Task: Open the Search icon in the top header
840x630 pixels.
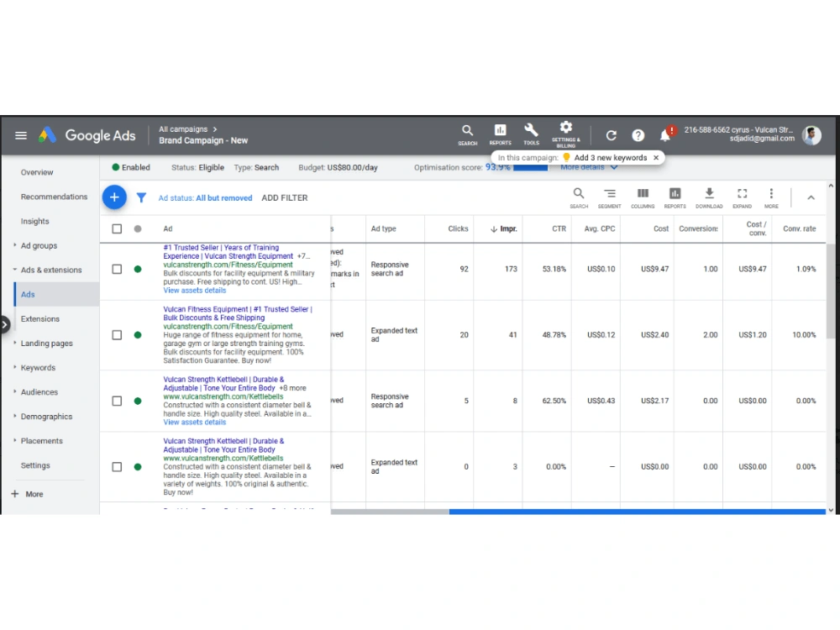Action: pos(467,134)
